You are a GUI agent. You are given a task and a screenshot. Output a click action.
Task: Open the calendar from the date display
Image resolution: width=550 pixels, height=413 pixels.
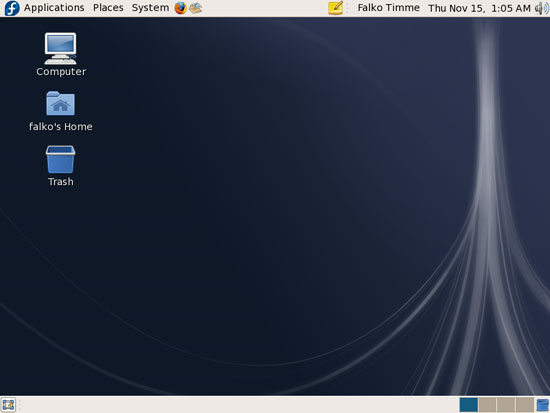coord(479,8)
